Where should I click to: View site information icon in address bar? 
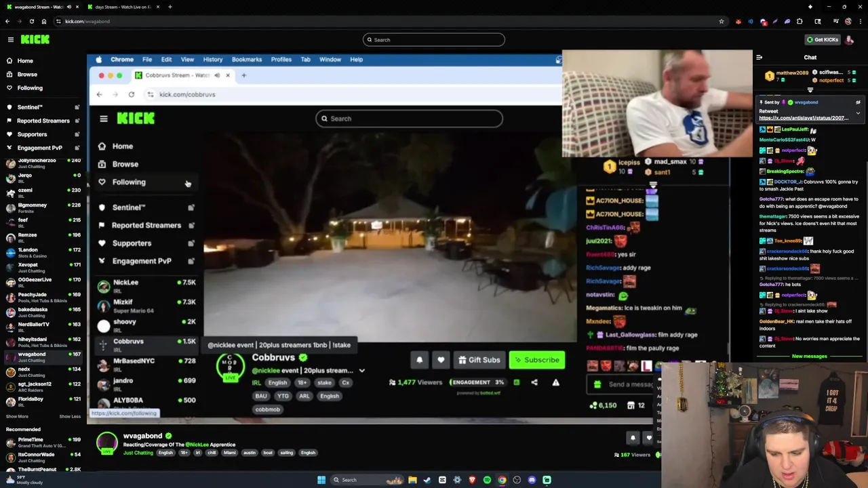(x=59, y=21)
